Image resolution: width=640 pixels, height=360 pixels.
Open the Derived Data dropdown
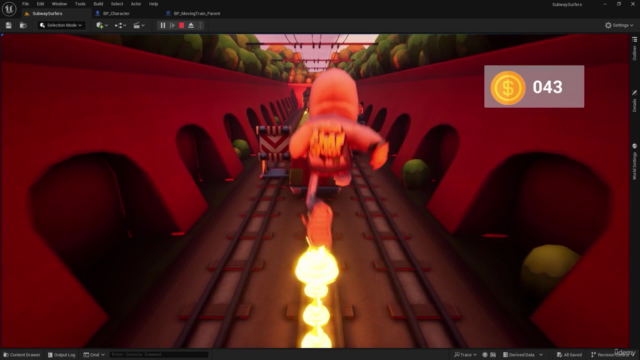pyautogui.click(x=522, y=355)
